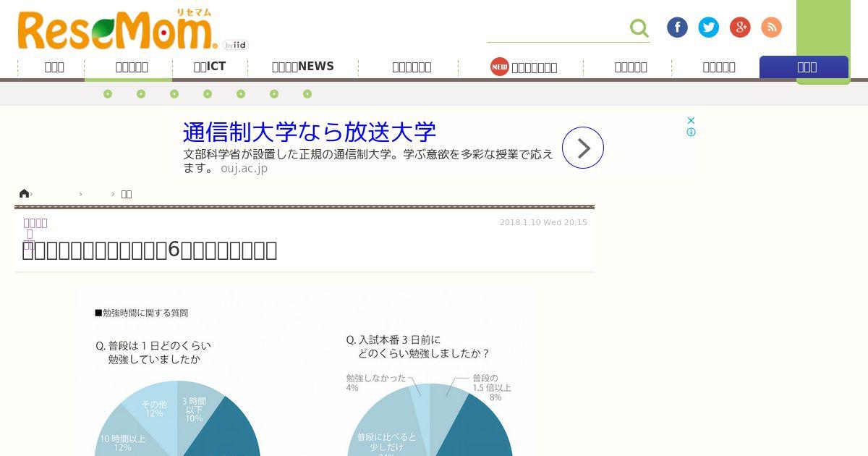Open the orange RSS feed icon
The height and width of the screenshot is (456, 868).
[x=772, y=28]
